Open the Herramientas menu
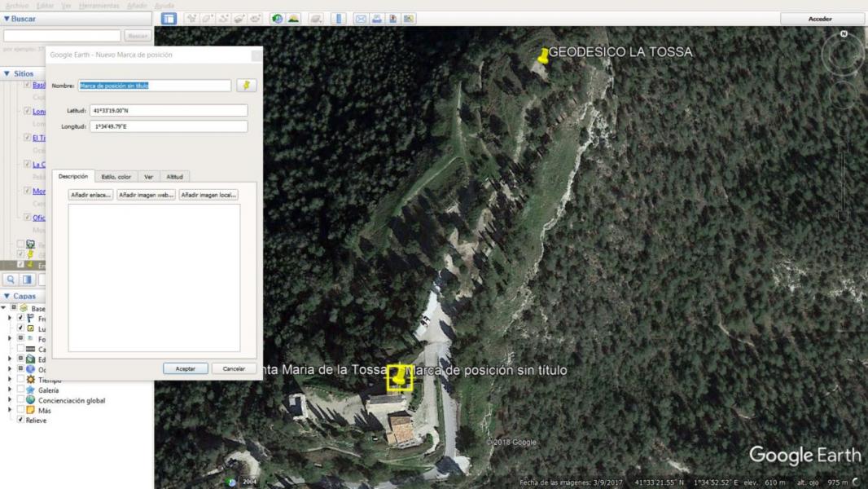 (99, 6)
